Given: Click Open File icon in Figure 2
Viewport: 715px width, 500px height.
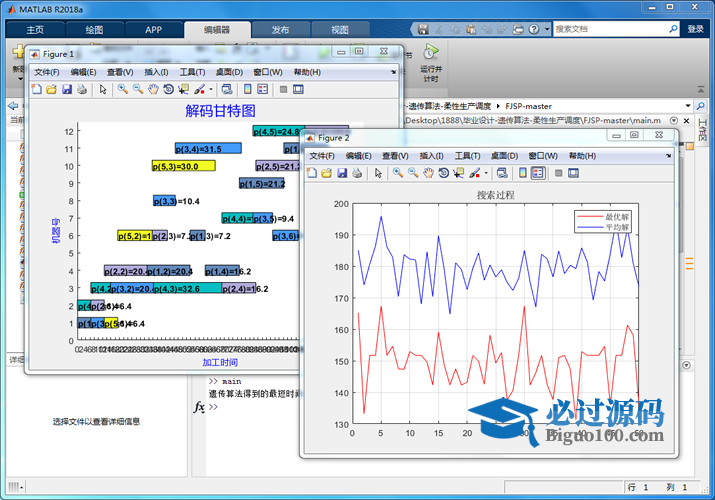Looking at the screenshot, I should tap(326, 173).
